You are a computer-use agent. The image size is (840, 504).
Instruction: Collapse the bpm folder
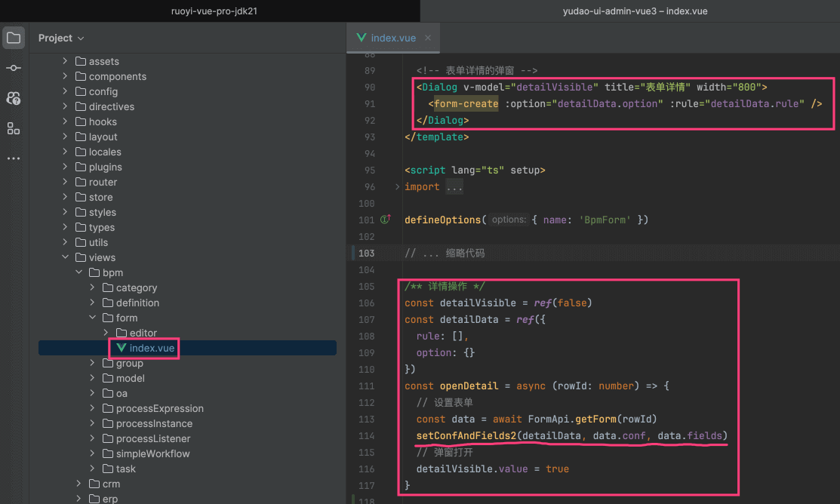click(78, 272)
